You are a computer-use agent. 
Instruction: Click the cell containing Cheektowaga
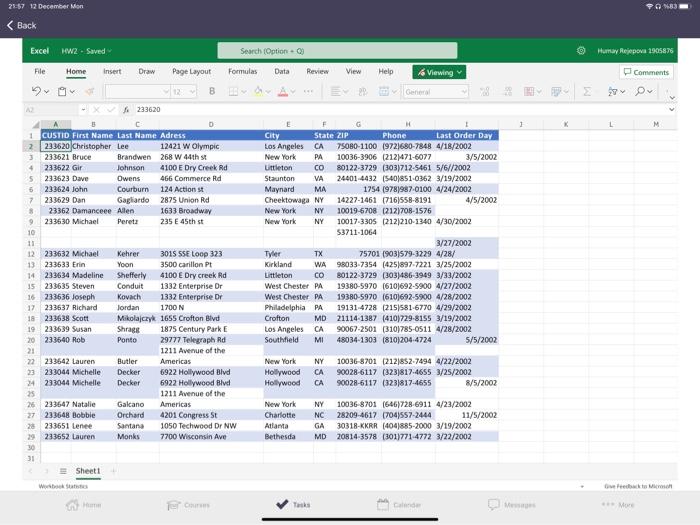pyautogui.click(x=288, y=200)
